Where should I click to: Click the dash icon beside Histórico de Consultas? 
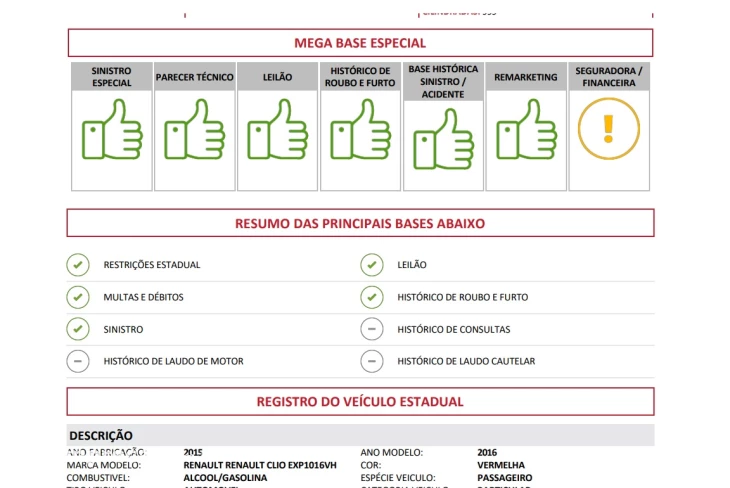pyautogui.click(x=372, y=329)
